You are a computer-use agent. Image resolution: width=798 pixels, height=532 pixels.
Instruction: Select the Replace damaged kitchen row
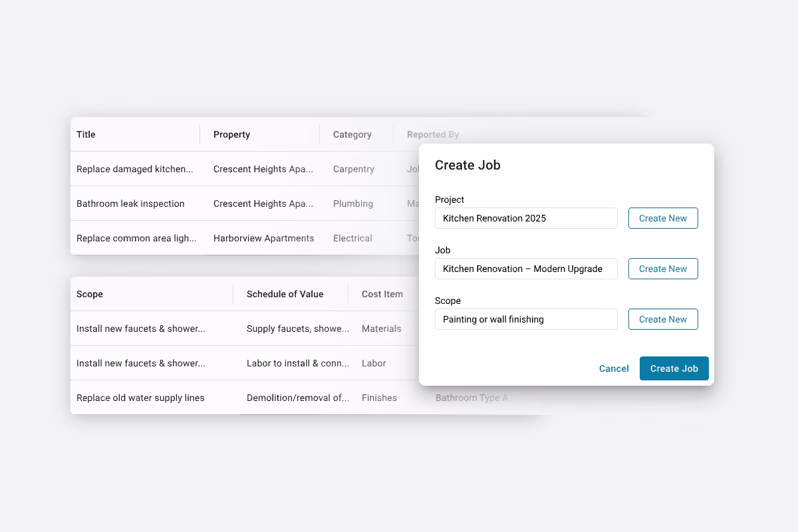coord(135,169)
